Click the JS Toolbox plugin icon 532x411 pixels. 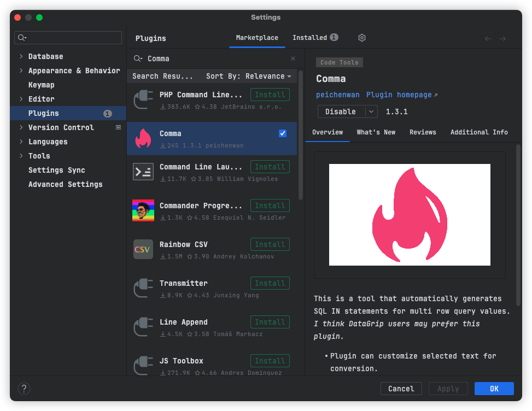point(143,366)
